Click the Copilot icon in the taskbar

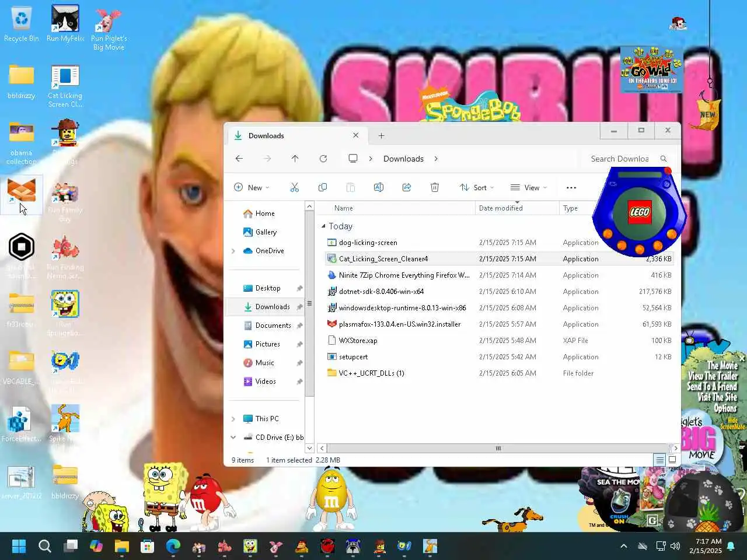point(96,546)
